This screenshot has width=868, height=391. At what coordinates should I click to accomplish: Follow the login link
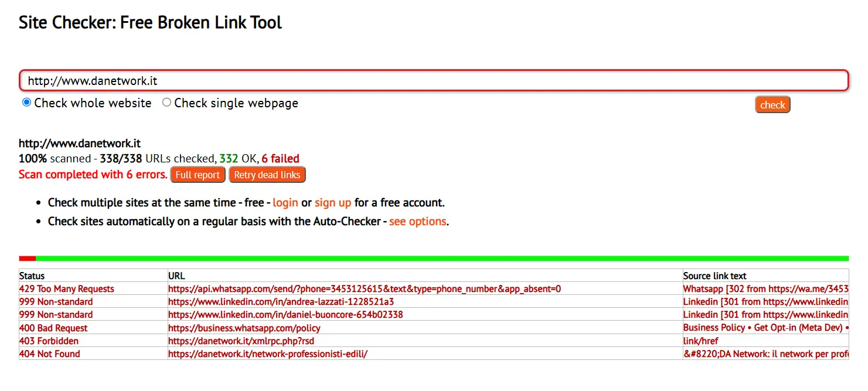click(x=285, y=203)
